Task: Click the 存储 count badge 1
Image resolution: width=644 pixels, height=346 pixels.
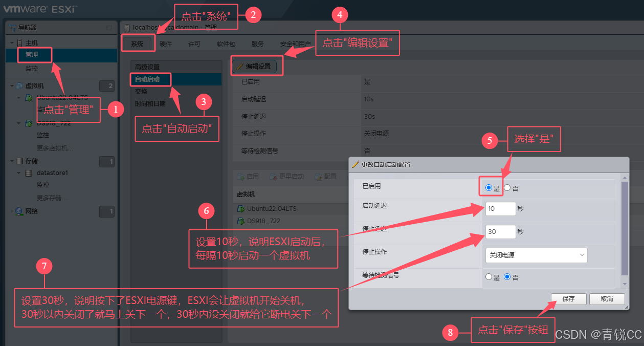Action: (x=107, y=161)
